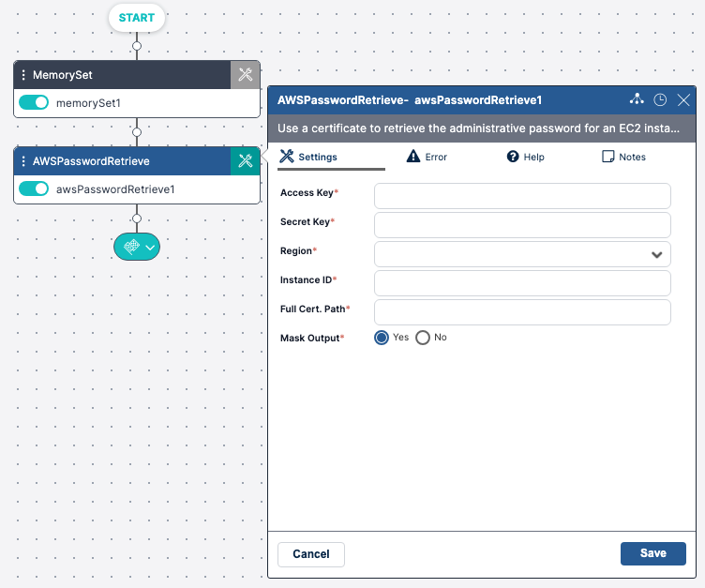This screenshot has width=705, height=588.
Task: Switch to the Settings tab
Action: click(331, 157)
